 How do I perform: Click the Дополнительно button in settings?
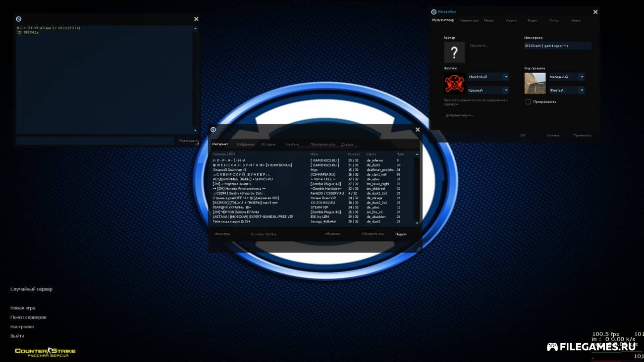coord(460,115)
